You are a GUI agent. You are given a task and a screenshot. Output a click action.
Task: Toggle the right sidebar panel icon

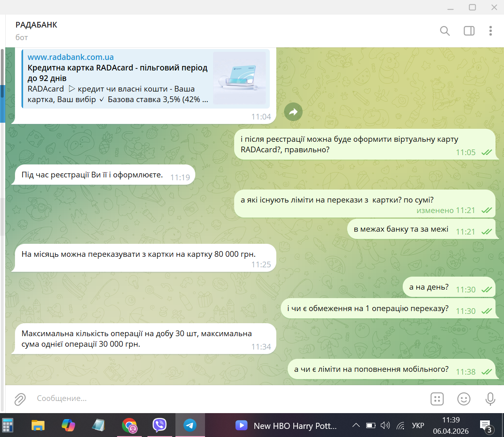pyautogui.click(x=469, y=31)
